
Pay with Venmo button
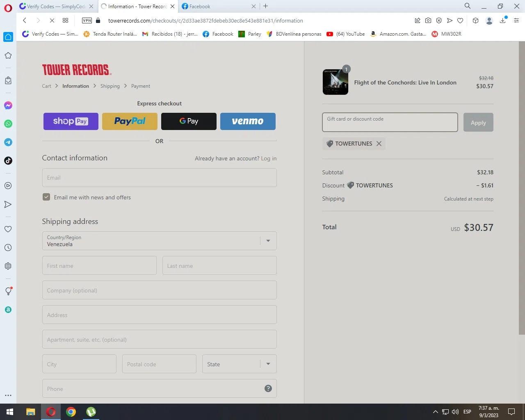coord(248,121)
